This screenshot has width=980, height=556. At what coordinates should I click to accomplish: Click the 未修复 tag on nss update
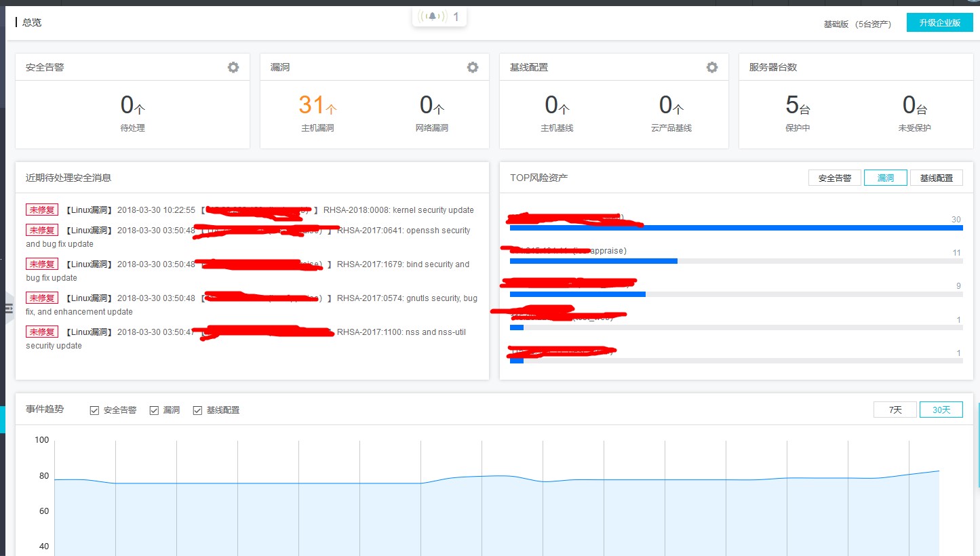point(42,332)
